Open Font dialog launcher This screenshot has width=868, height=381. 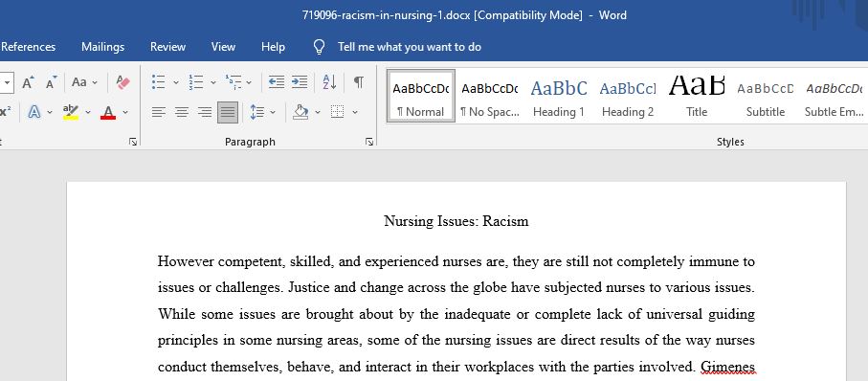point(133,143)
